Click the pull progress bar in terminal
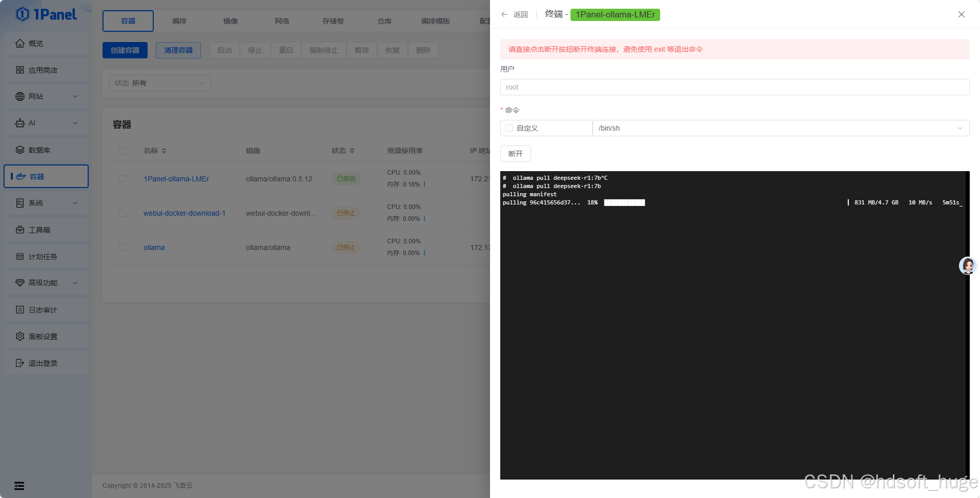Viewport: 980px width, 498px height. click(x=624, y=203)
